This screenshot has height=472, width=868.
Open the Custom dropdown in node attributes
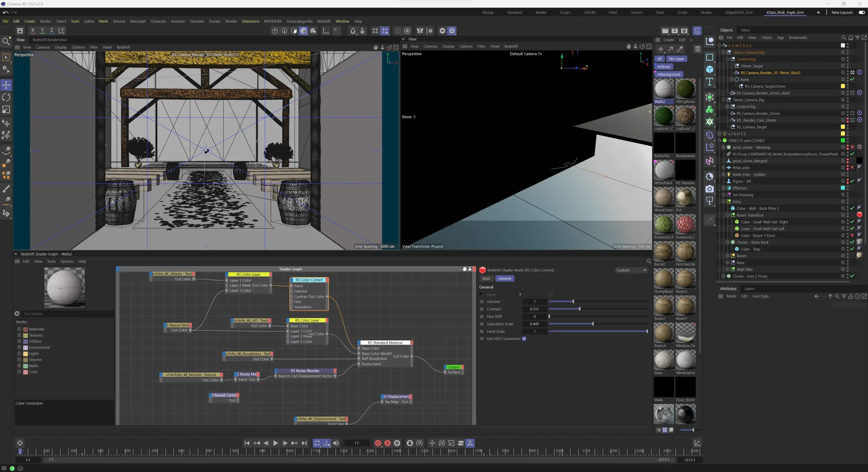631,270
